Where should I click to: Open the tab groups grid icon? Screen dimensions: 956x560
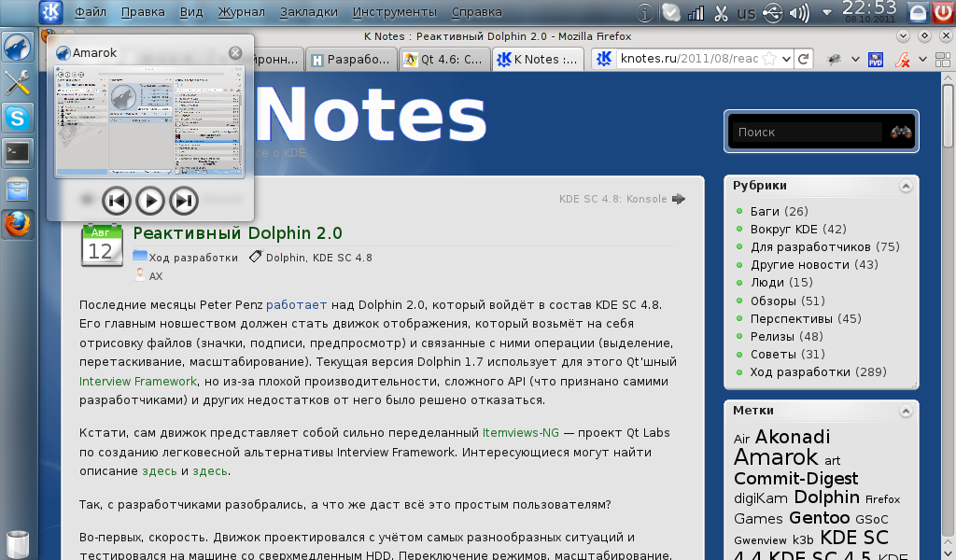click(943, 59)
